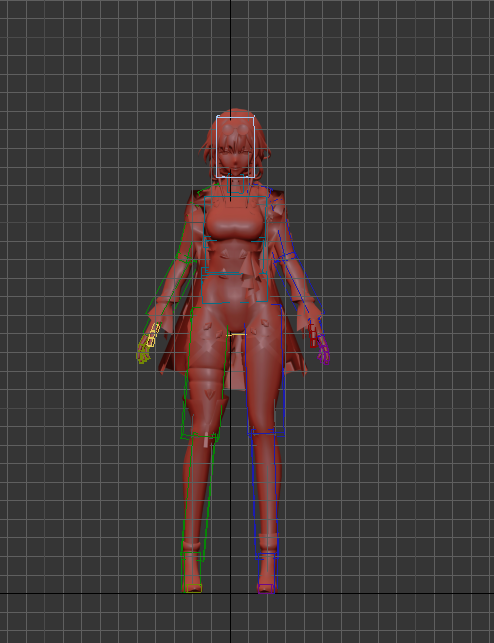Screen dimensions: 494x643
Task: Select the olive fingertip bones
Action: pyautogui.click(x=143, y=354)
